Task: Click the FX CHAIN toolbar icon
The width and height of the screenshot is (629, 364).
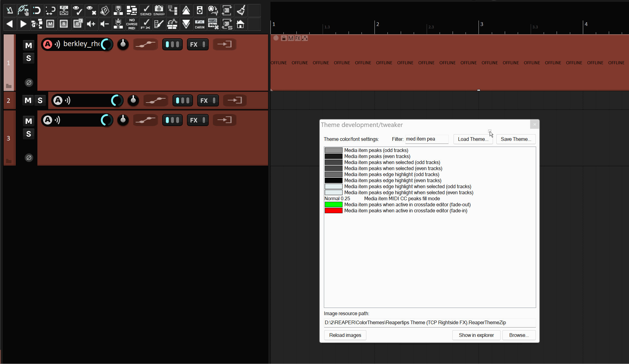Action: tap(200, 24)
